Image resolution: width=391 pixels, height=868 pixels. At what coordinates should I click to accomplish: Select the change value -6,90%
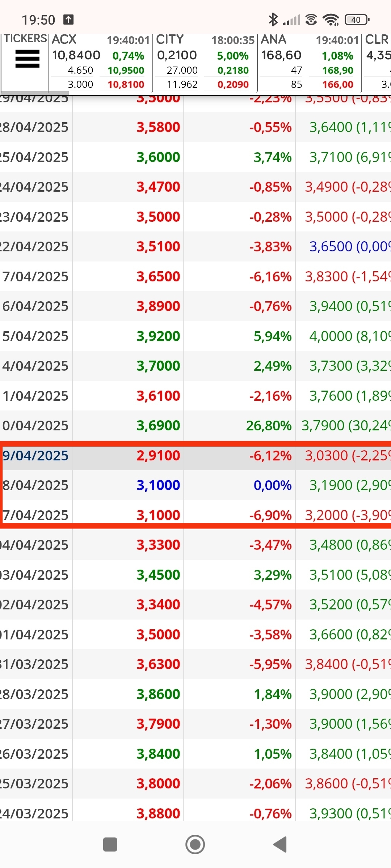270,515
